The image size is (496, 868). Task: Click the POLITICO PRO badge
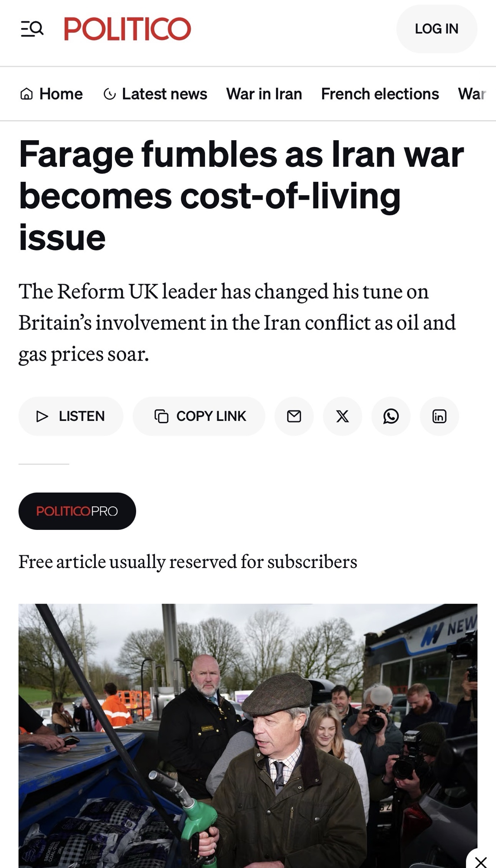click(x=77, y=511)
